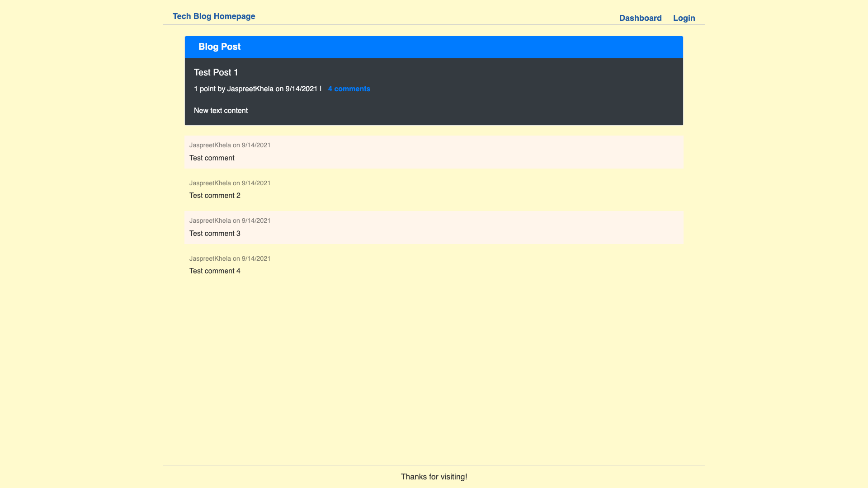Viewport: 868px width, 488px height.
Task: Click JaspreetKhela on the third comment
Action: coord(209,221)
